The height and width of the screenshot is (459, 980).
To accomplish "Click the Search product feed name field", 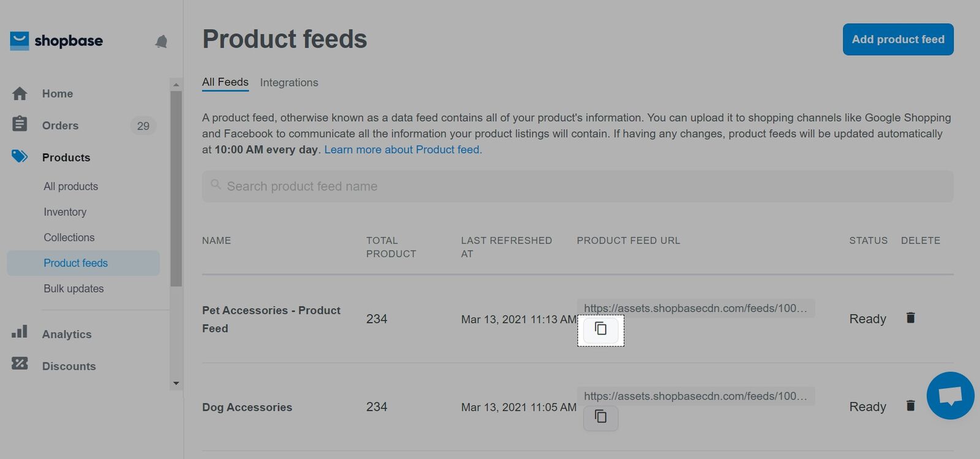I will point(577,186).
